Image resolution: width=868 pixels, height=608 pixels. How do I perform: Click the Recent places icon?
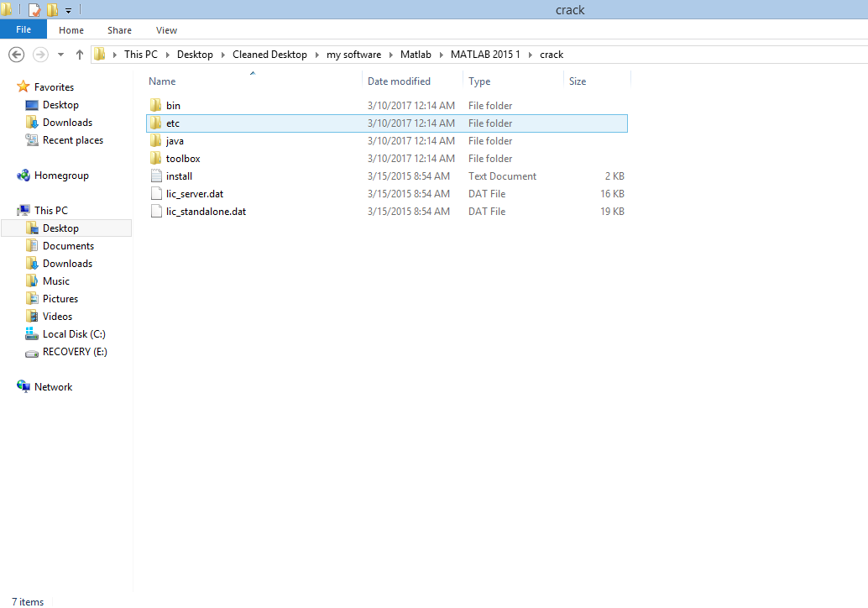click(x=32, y=139)
